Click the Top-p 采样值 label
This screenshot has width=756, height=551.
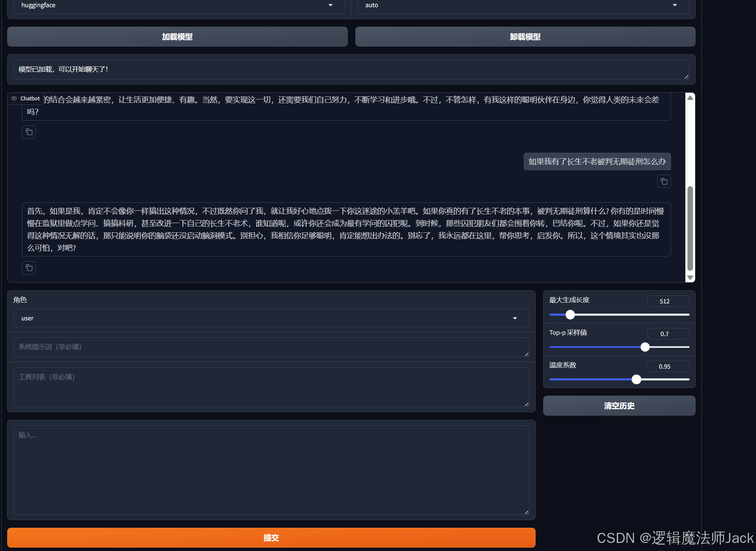coord(568,333)
